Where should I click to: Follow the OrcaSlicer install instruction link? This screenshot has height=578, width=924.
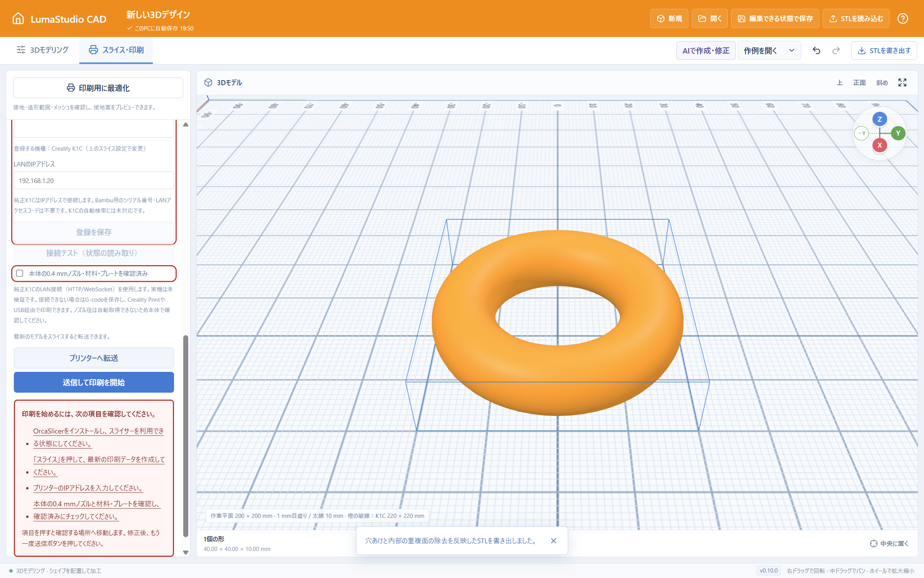point(99,437)
